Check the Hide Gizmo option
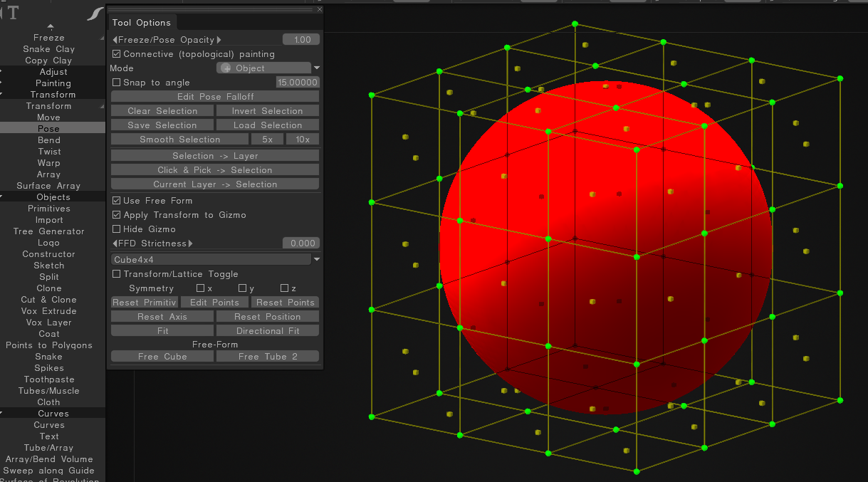Viewport: 868px width, 482px height. [117, 229]
